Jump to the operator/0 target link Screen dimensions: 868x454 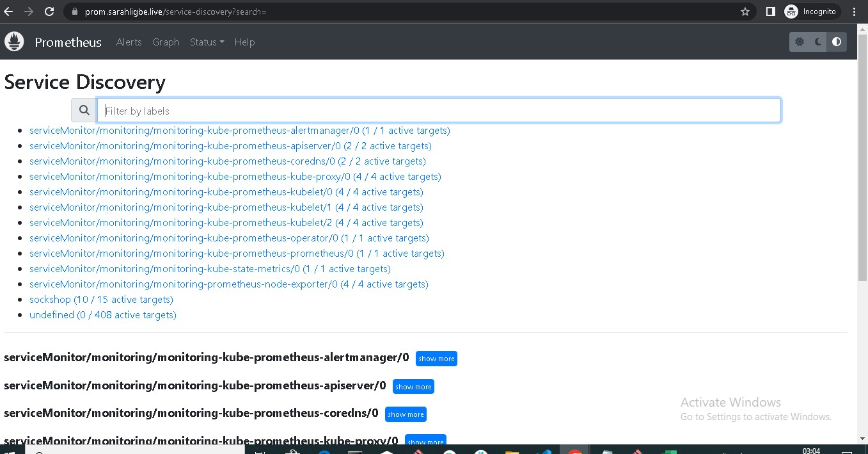click(229, 238)
